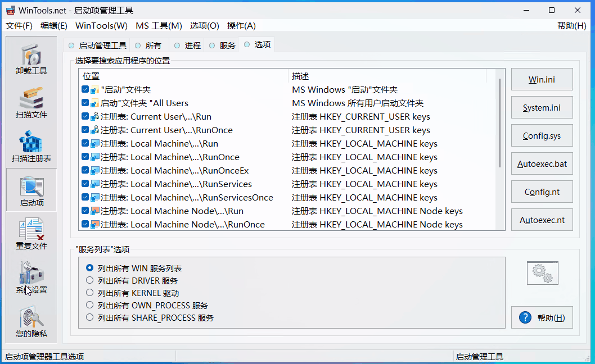Open the 文件(F) menu

coord(19,26)
